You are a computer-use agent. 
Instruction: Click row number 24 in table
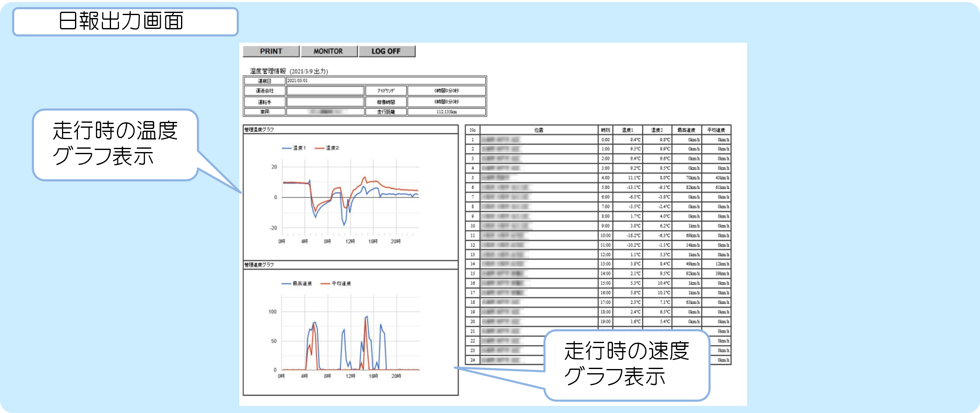click(473, 360)
